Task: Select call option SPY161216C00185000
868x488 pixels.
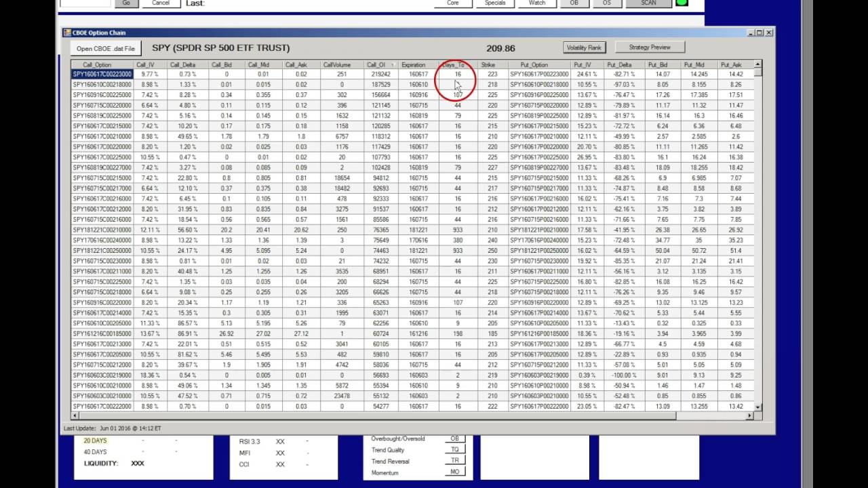Action: pos(102,334)
